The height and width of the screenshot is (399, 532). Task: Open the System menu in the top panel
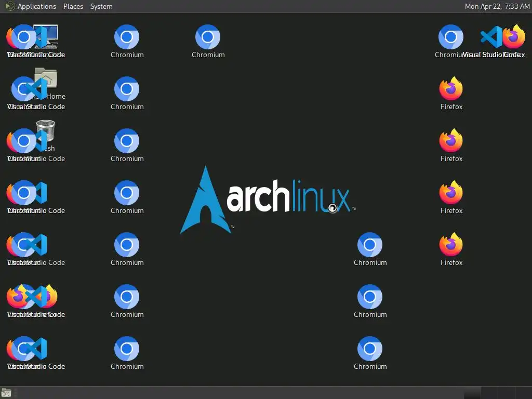point(101,6)
